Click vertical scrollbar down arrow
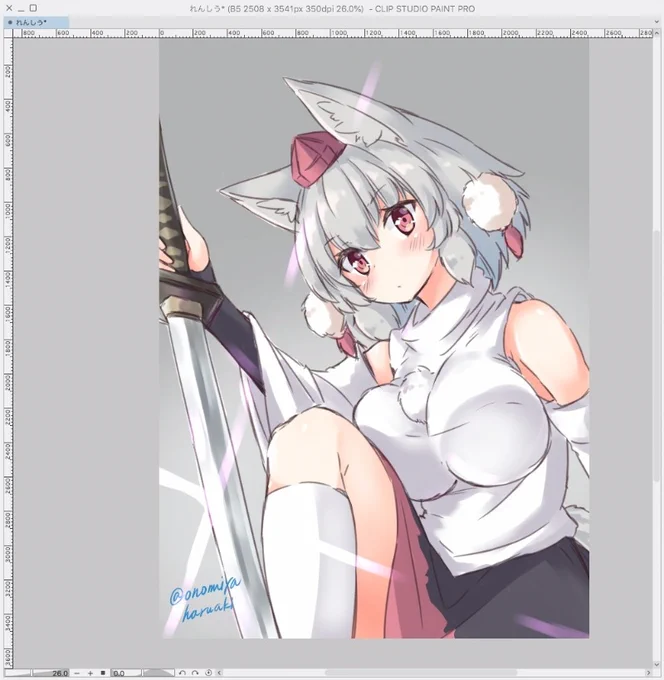 657,664
